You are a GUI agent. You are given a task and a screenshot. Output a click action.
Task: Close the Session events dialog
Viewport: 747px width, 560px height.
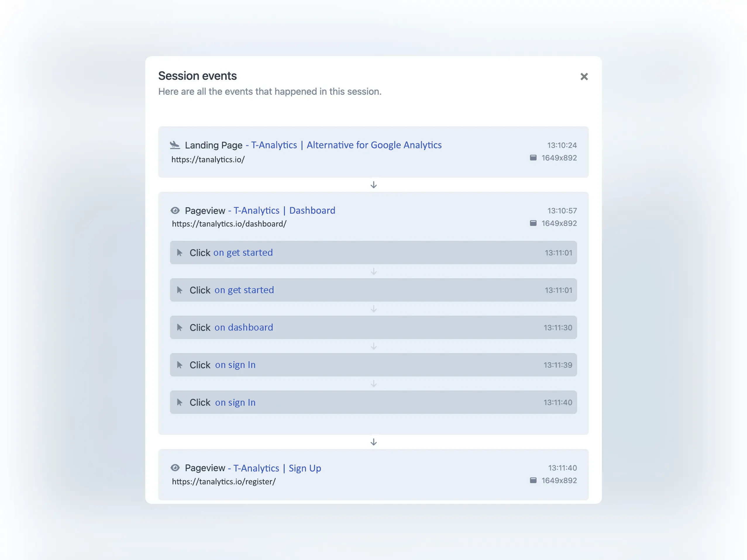(x=584, y=76)
